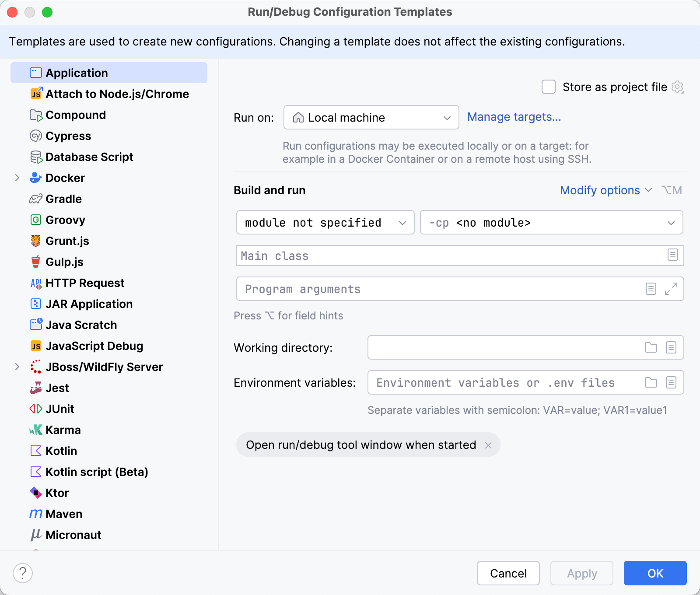Click the Ktor template icon
This screenshot has height=595, width=700.
pos(35,493)
